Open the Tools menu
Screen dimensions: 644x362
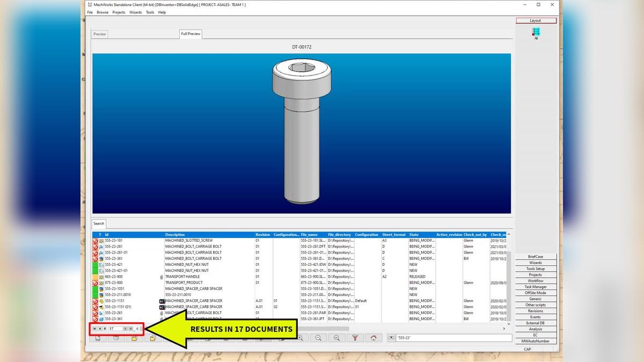click(x=150, y=12)
